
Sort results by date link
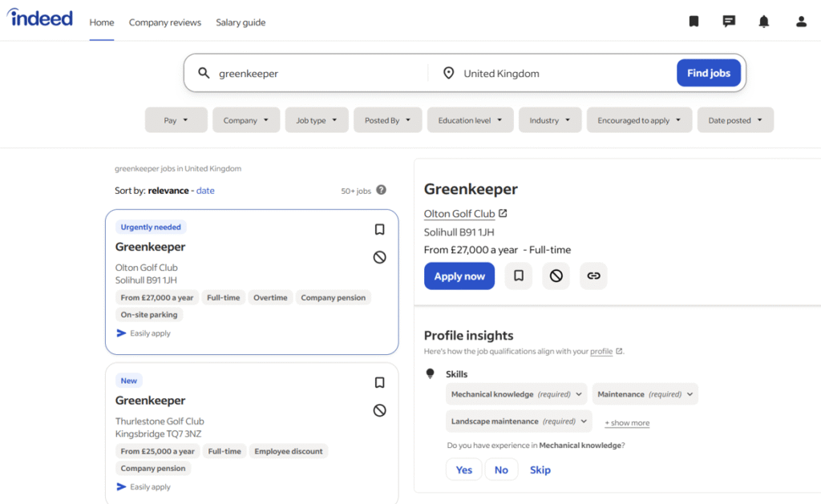[x=205, y=191]
